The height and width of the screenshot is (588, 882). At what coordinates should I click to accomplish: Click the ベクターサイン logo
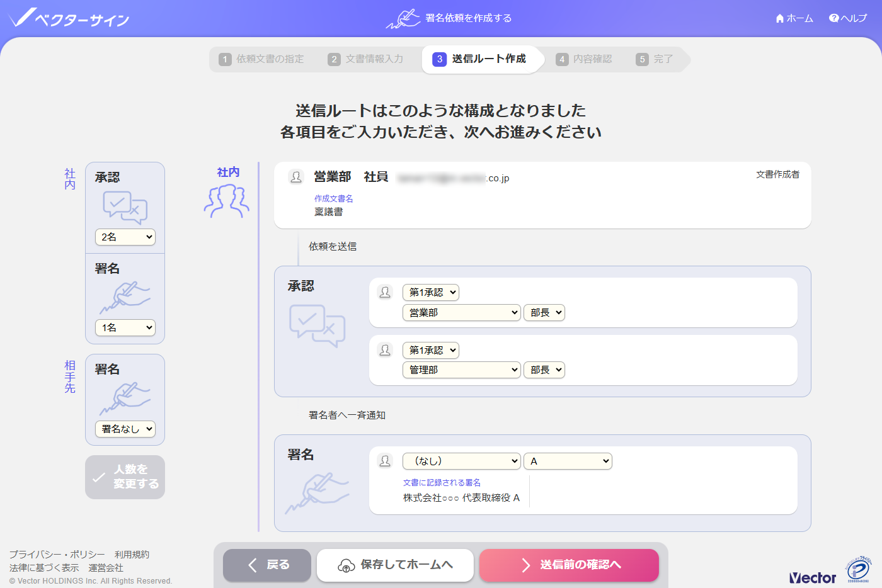(x=69, y=18)
